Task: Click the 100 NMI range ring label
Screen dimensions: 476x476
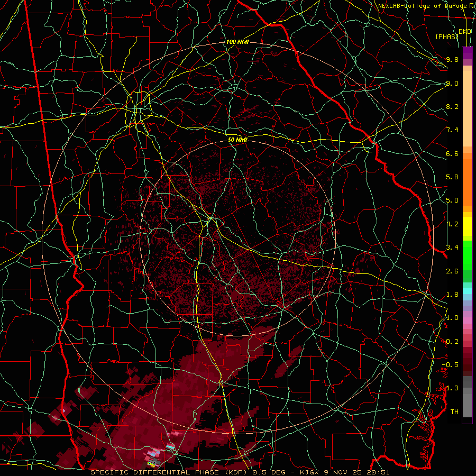Action: (237, 42)
